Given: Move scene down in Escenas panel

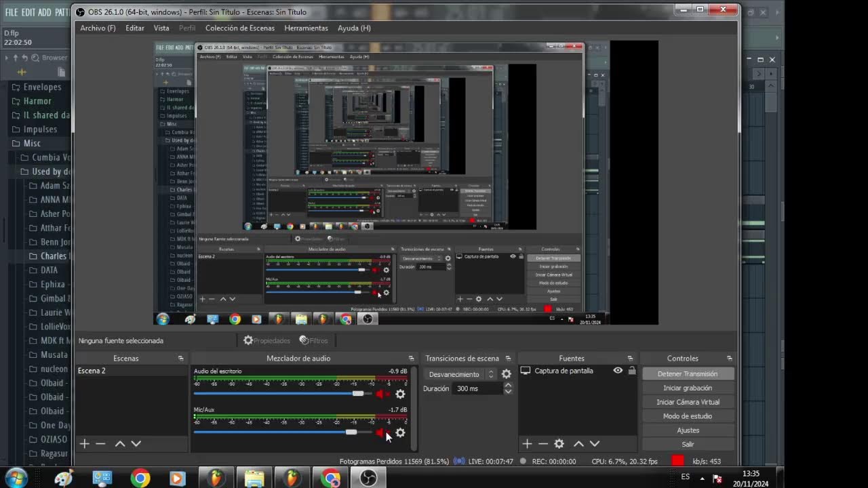Looking at the screenshot, I should [136, 444].
